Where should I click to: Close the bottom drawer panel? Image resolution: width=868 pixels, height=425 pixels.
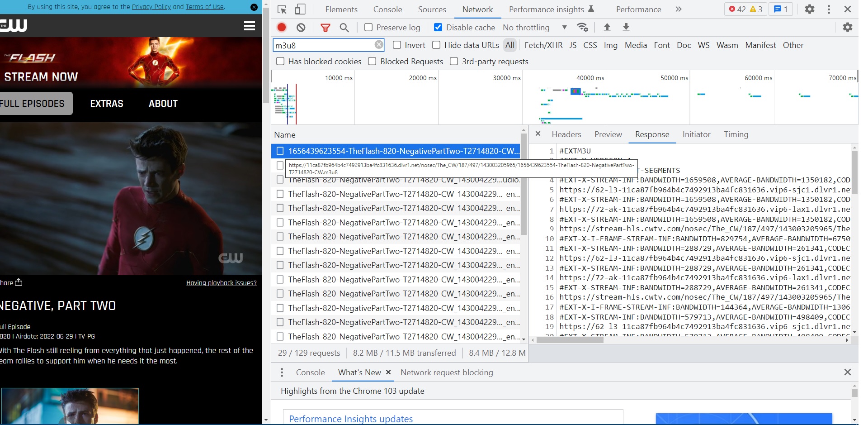coord(848,372)
